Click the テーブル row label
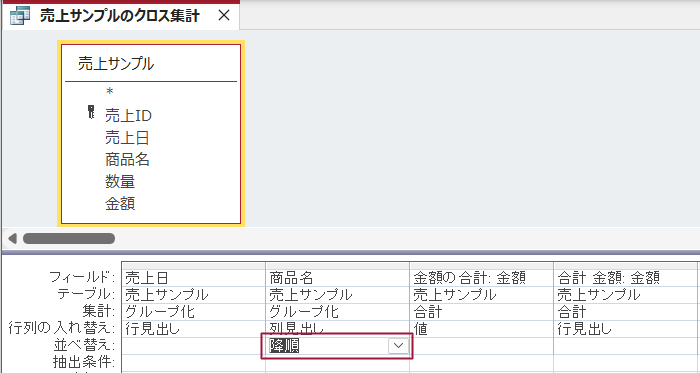 [x=86, y=294]
